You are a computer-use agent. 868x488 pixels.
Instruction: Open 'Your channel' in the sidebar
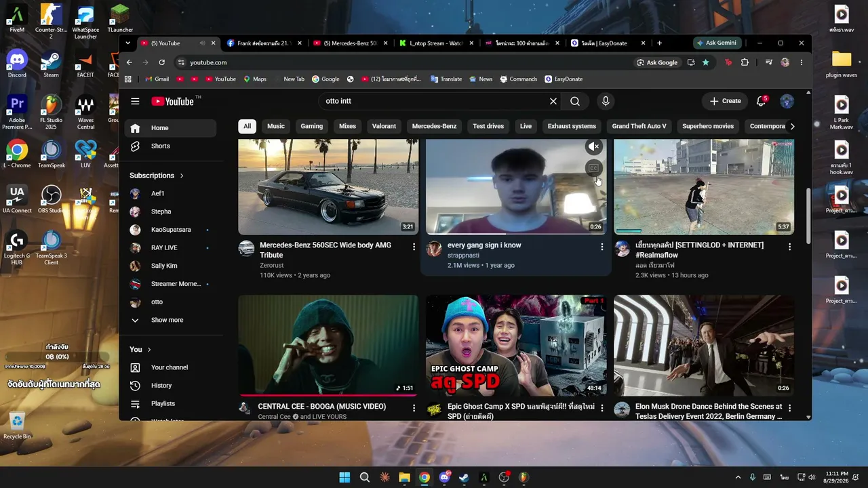click(171, 367)
